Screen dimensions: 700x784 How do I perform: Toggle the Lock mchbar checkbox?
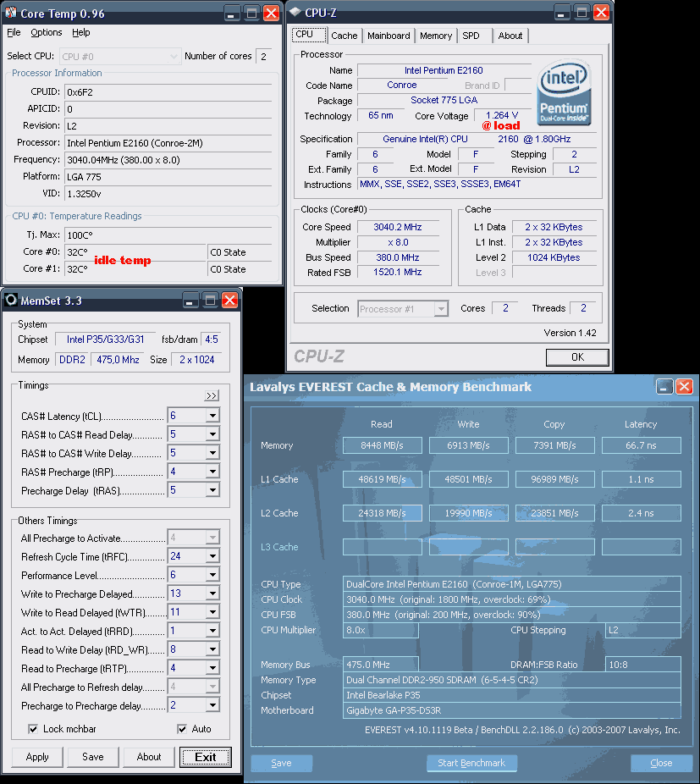(x=33, y=729)
